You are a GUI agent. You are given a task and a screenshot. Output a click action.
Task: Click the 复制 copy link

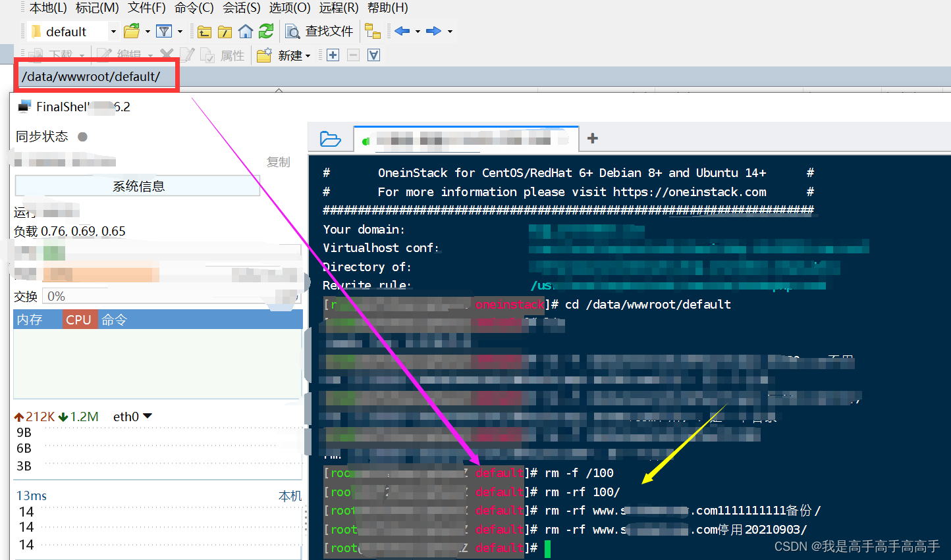[x=278, y=162]
